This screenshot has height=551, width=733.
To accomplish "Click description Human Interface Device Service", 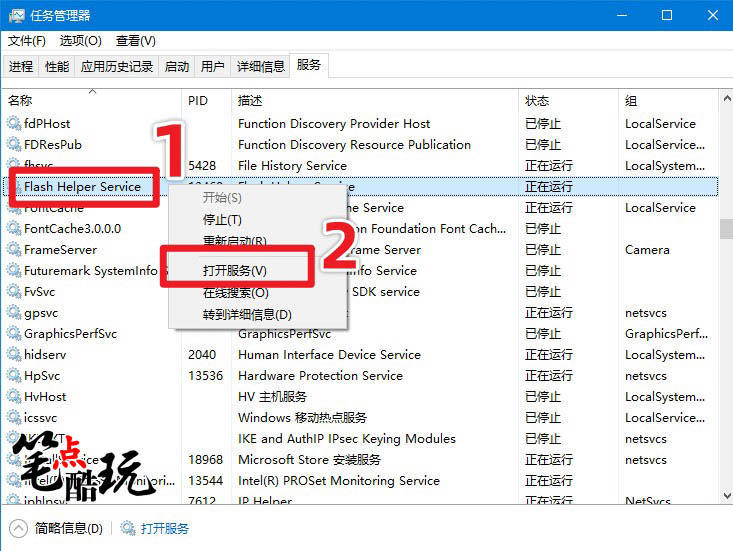I will [x=330, y=355].
